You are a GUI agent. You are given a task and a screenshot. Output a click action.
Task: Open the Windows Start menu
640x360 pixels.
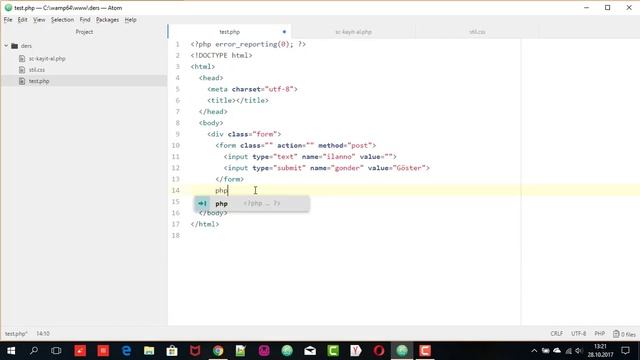[x=11, y=351]
